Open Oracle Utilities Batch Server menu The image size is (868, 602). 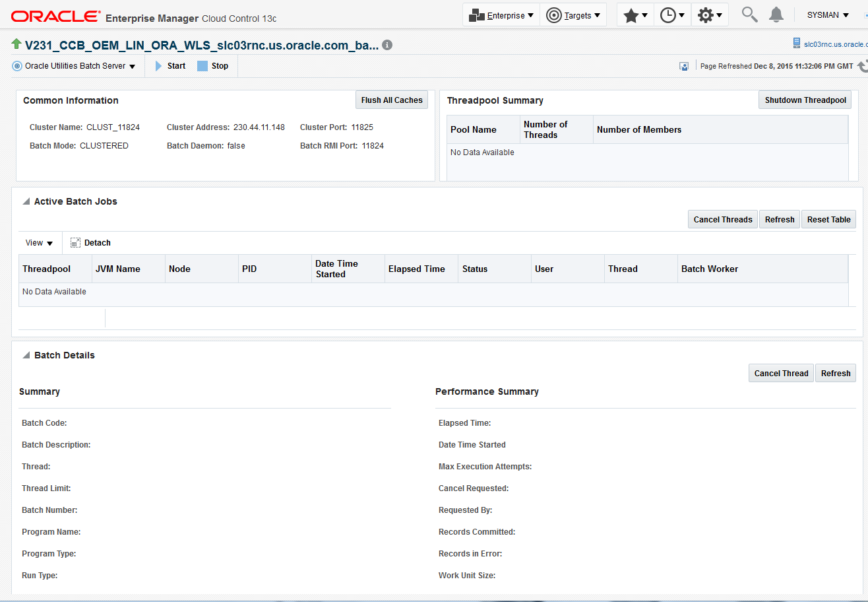coord(74,66)
